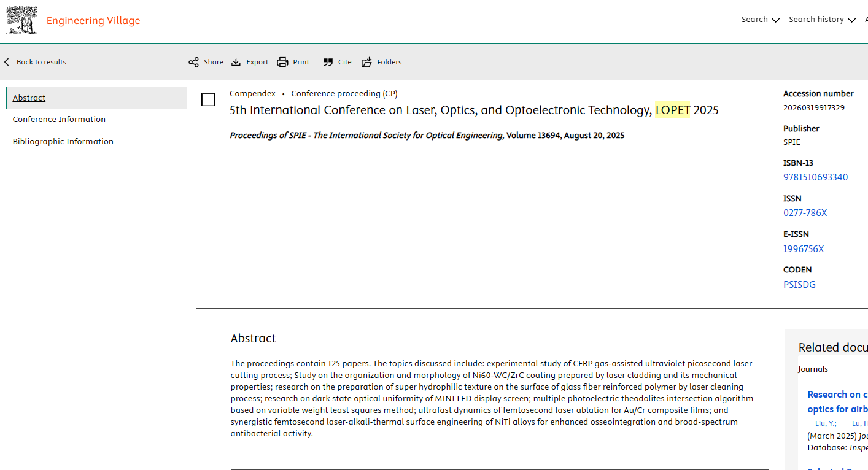Open related author Liu, Y. link
Screen dimensions: 868x470
tap(825, 423)
